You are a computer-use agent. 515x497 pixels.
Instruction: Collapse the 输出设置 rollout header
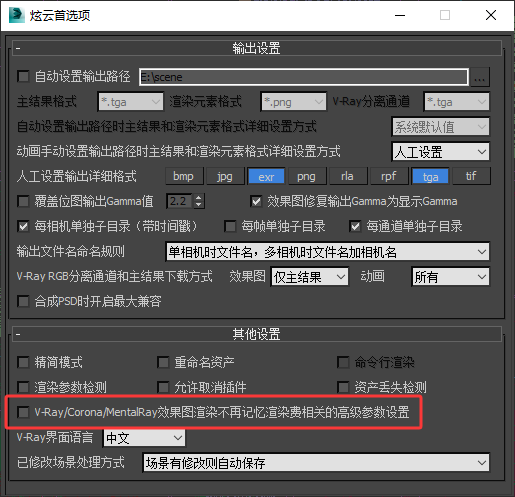[257, 49]
